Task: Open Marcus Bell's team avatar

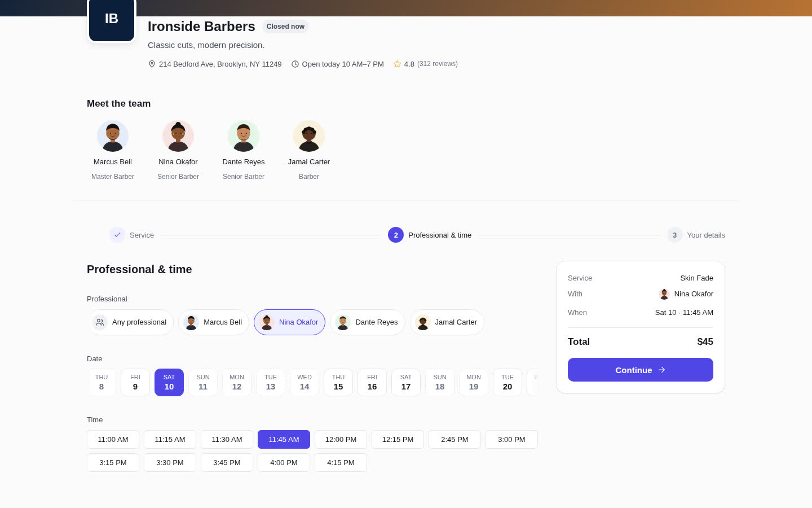Action: (x=113, y=136)
